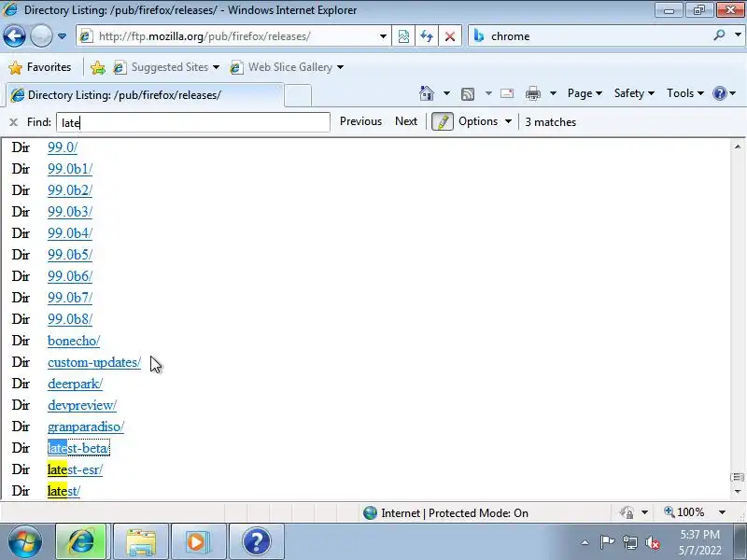Open Windows Explorer from taskbar
747x560 pixels.
141,541
